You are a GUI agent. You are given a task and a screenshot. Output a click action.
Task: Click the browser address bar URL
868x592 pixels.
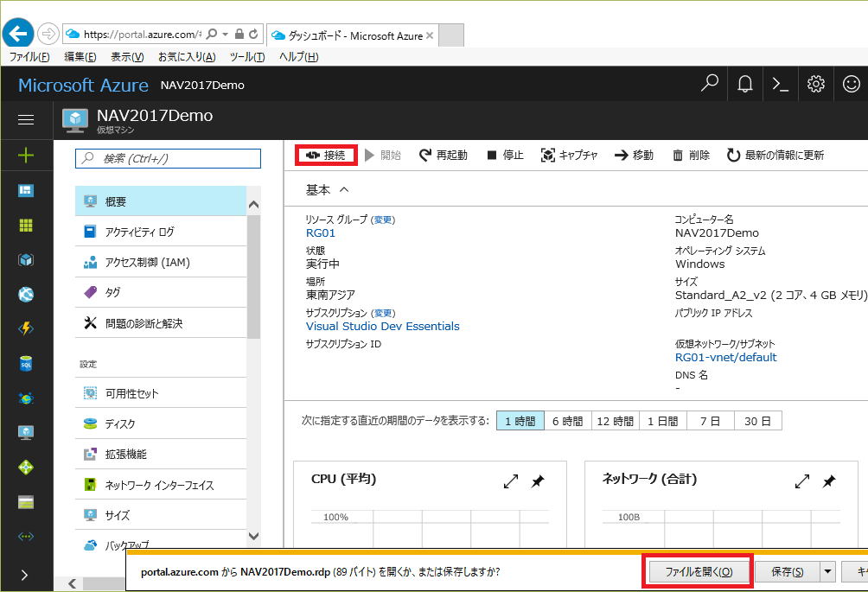[142, 35]
